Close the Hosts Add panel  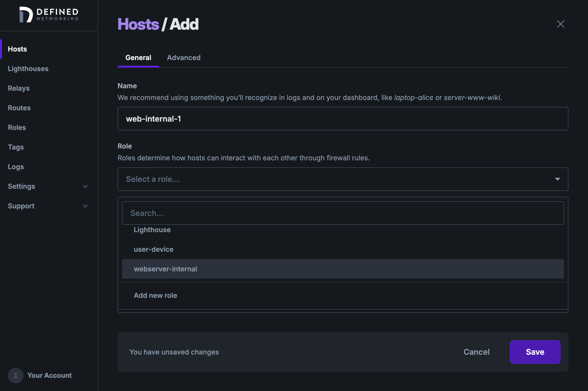click(560, 24)
